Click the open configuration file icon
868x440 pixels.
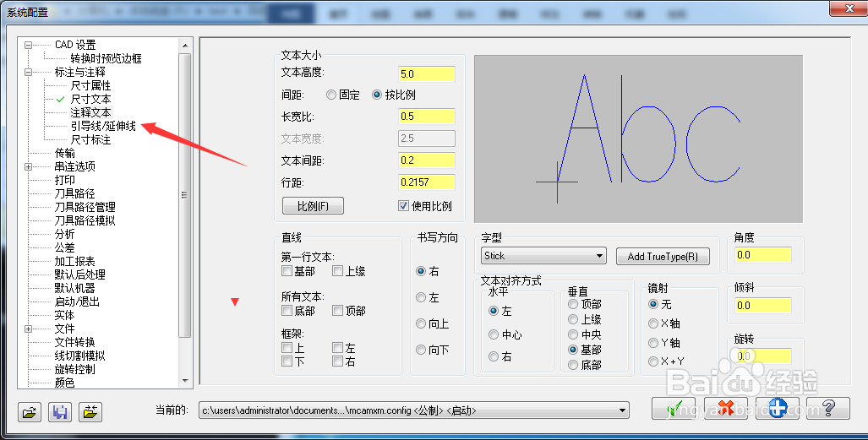30,412
